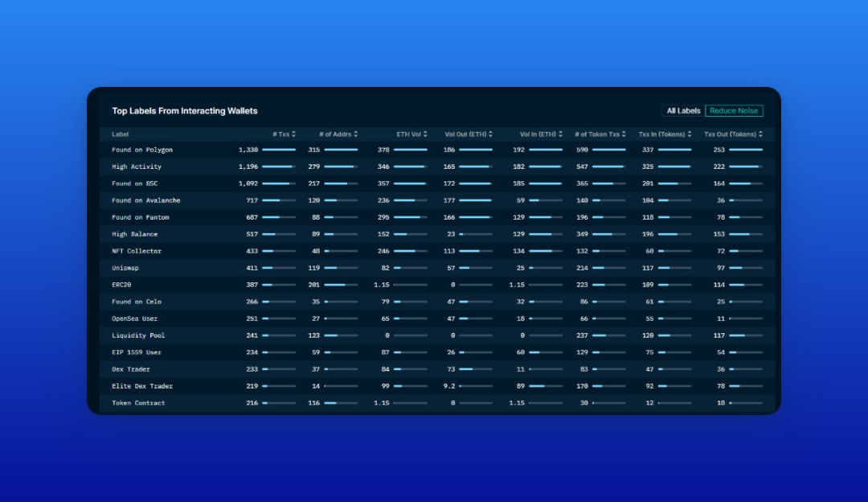This screenshot has height=502, width=868.
Task: Sort by # Txs column arrows
Action: [x=293, y=134]
